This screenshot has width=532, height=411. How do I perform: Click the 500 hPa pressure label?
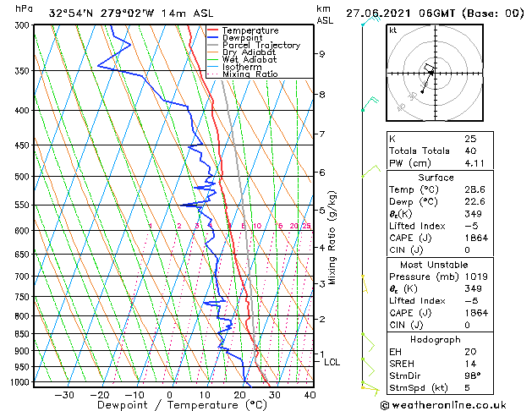point(24,177)
